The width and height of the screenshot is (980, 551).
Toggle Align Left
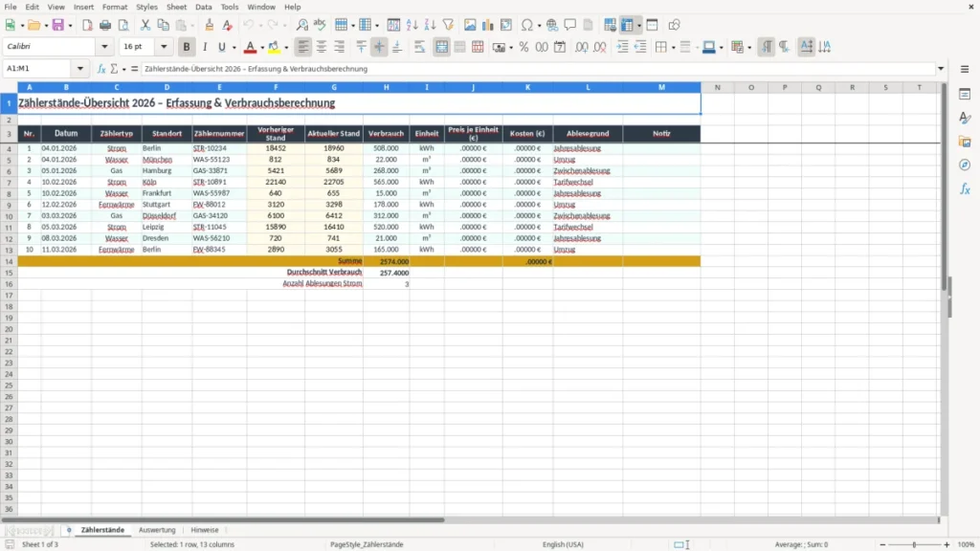303,47
